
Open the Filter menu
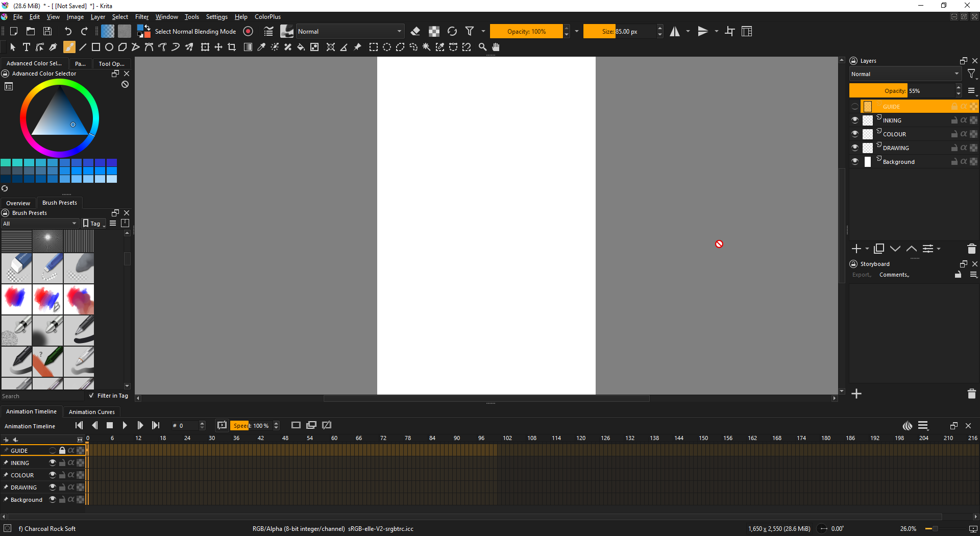pyautogui.click(x=141, y=17)
